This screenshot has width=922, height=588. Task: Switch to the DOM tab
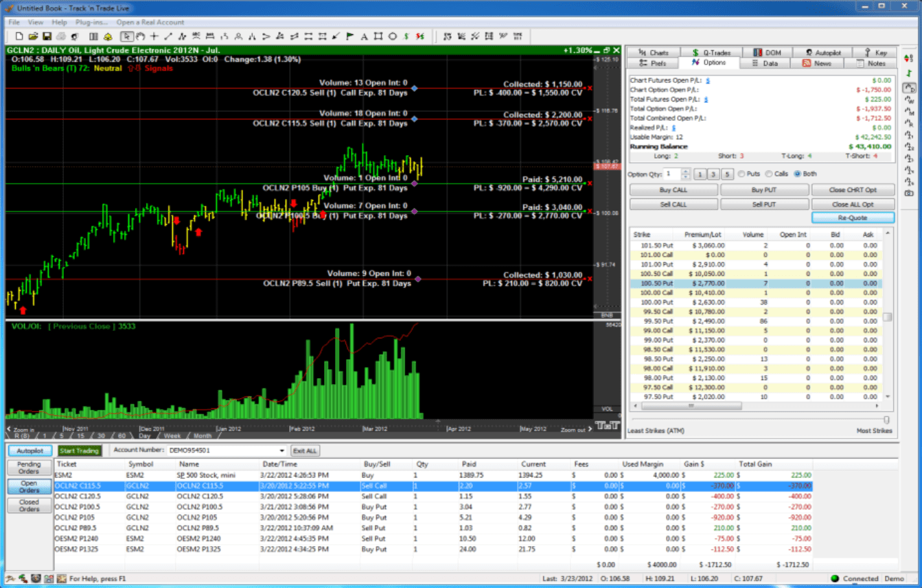(767, 52)
